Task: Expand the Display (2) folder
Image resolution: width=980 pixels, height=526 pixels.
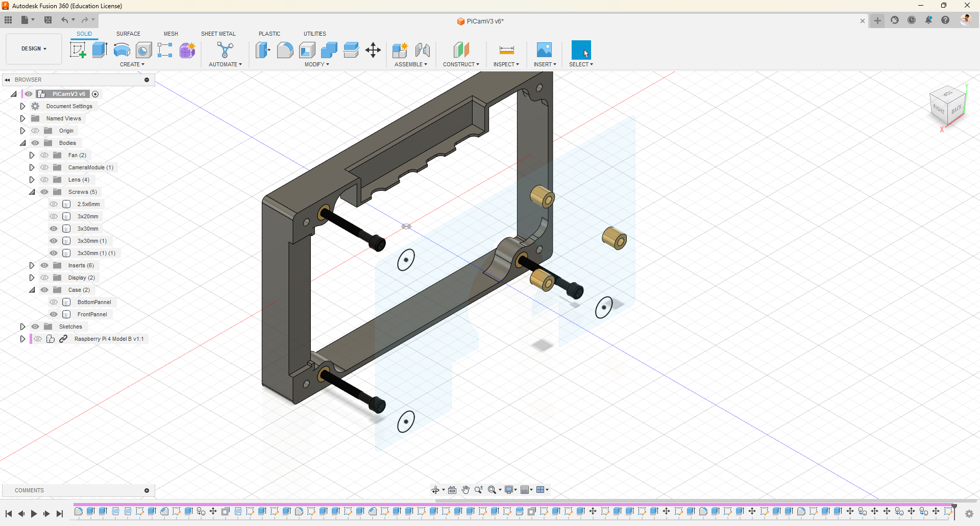Action: pyautogui.click(x=32, y=278)
